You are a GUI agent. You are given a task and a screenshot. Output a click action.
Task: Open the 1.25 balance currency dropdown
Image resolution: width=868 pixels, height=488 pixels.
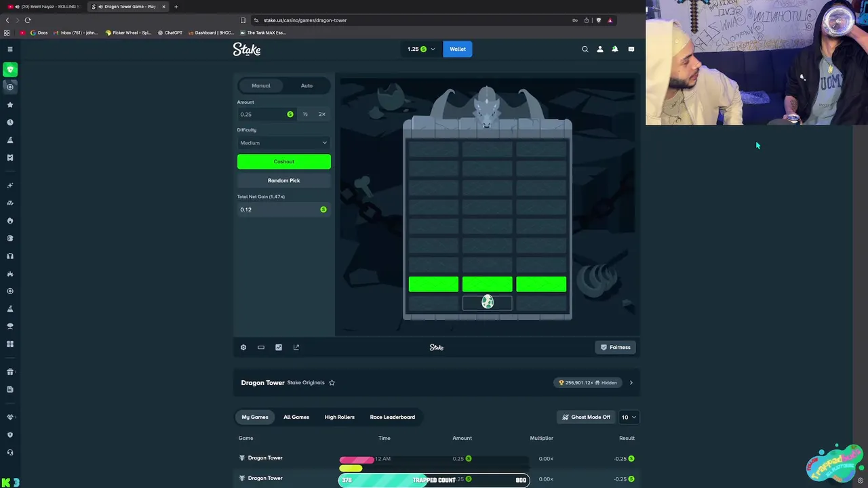point(421,49)
